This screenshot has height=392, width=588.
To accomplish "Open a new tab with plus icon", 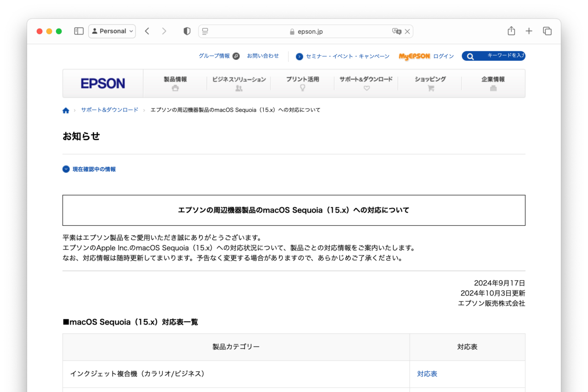I will pos(529,31).
